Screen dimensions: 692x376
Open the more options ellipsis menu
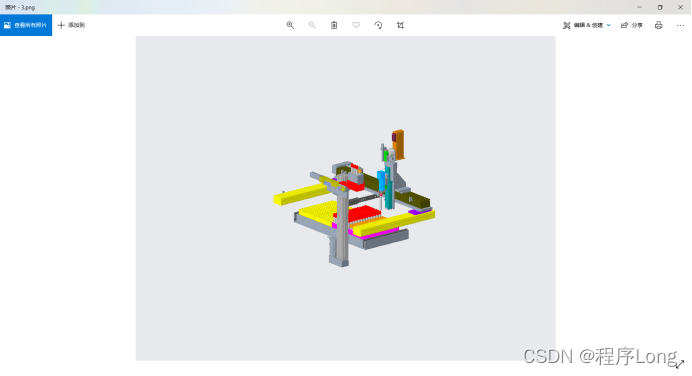coord(680,25)
